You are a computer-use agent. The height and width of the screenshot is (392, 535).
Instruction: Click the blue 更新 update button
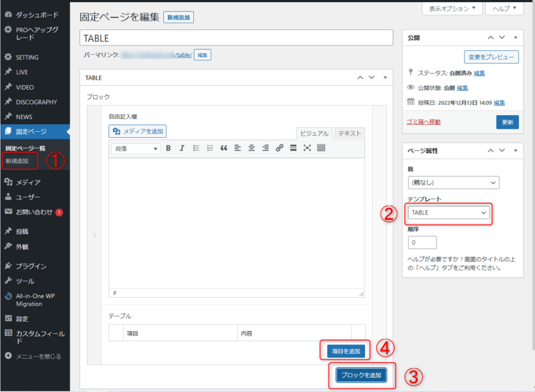[507, 122]
